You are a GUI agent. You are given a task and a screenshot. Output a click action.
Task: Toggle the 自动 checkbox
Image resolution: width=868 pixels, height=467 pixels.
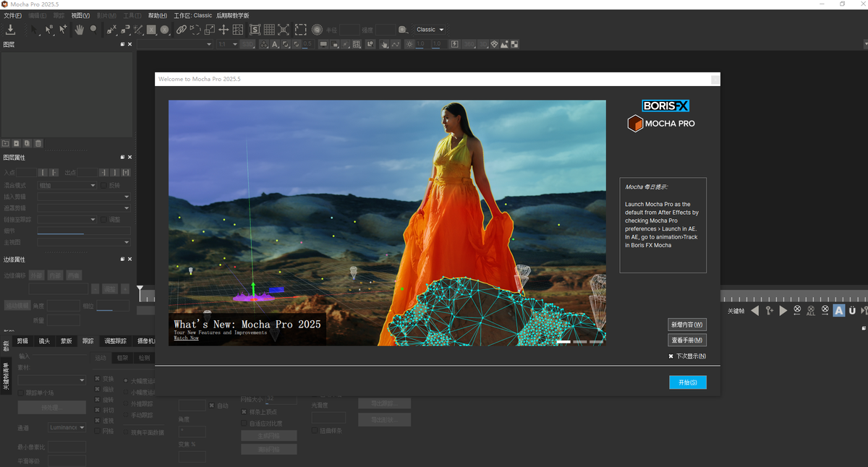click(211, 406)
